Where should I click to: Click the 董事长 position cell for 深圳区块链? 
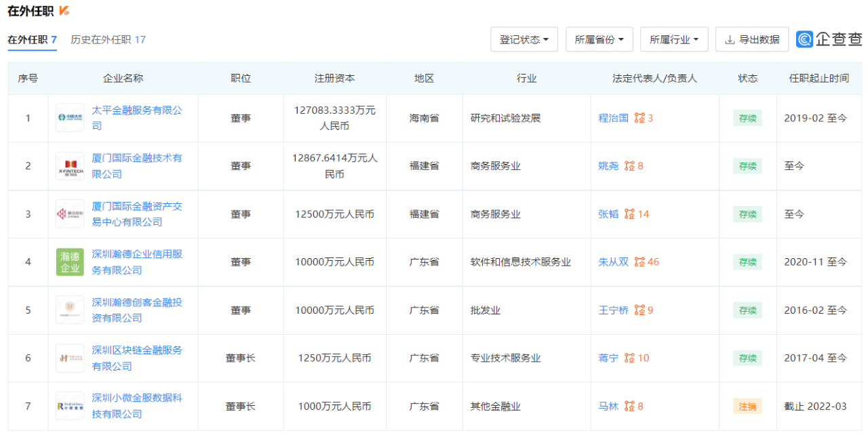click(x=241, y=358)
